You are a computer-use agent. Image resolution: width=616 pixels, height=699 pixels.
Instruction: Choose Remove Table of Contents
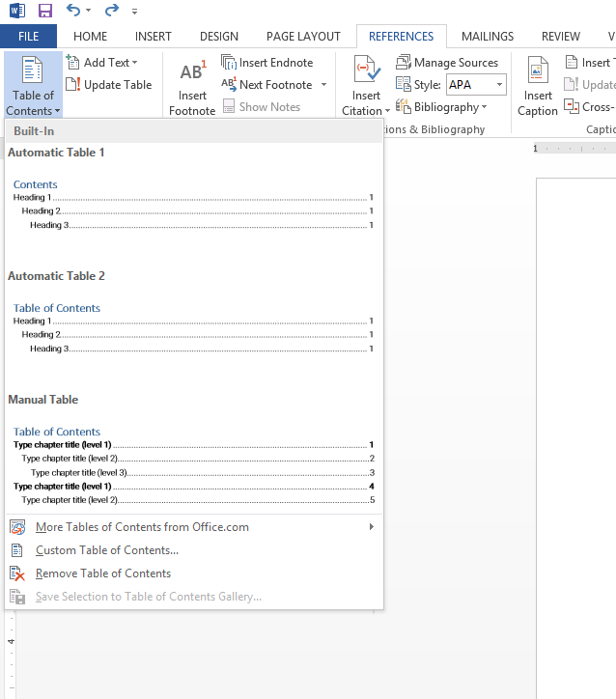[102, 573]
